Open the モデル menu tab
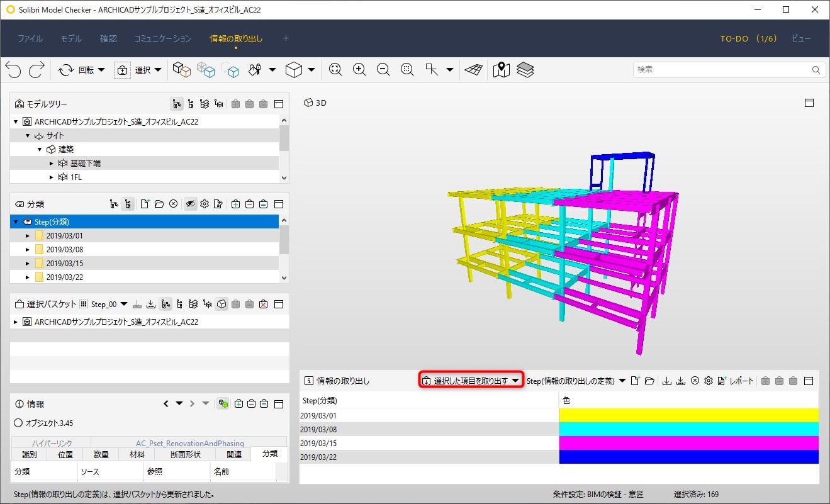The image size is (830, 504). coord(71,38)
